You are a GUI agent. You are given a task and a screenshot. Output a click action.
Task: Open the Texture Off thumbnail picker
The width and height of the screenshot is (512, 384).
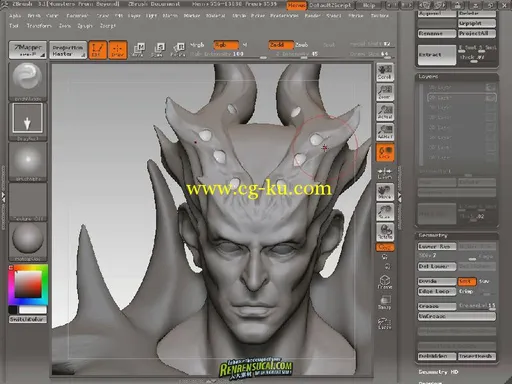pyautogui.click(x=28, y=201)
